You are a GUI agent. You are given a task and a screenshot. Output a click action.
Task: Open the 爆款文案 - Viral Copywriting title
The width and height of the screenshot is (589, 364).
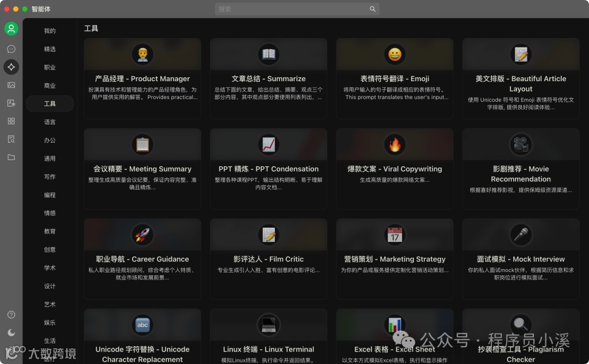coord(395,169)
